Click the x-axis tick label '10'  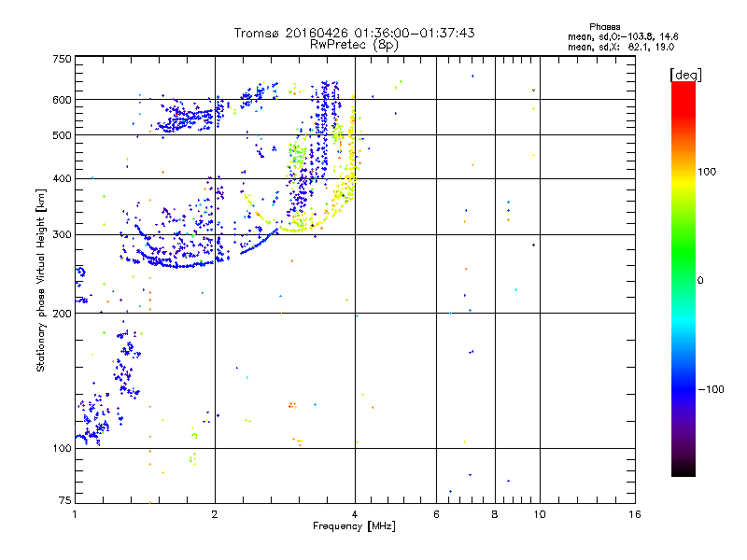coord(540,514)
